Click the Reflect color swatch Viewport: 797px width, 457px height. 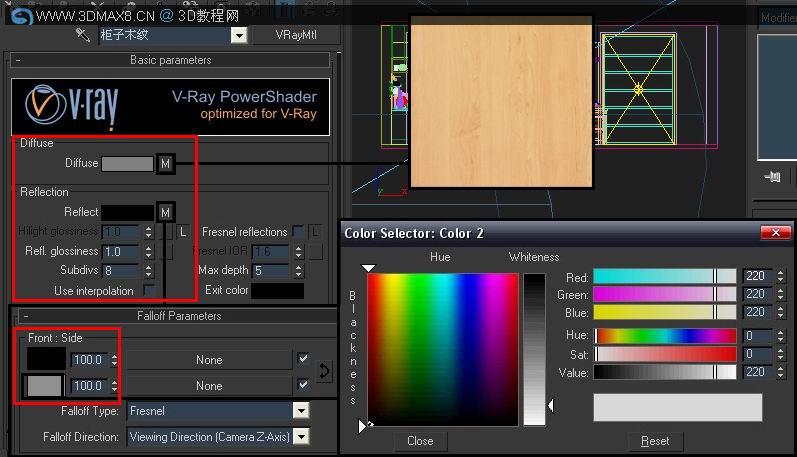pyautogui.click(x=127, y=212)
